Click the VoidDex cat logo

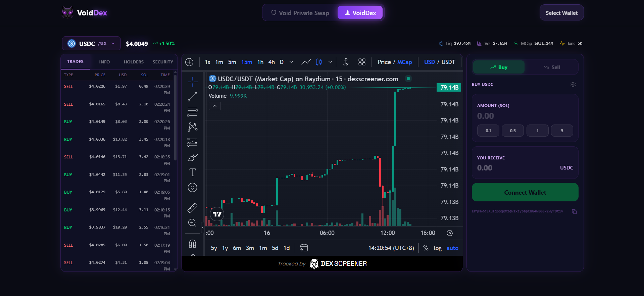tap(67, 13)
